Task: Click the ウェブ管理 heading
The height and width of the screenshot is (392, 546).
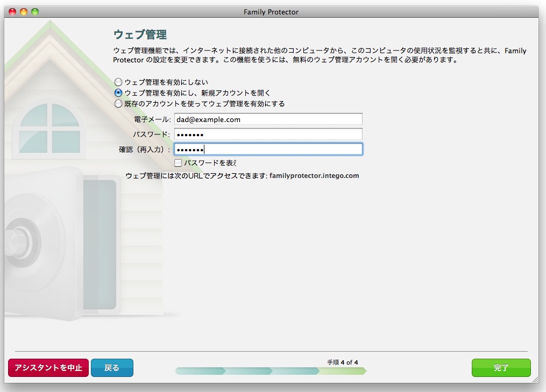Action: tap(140, 34)
